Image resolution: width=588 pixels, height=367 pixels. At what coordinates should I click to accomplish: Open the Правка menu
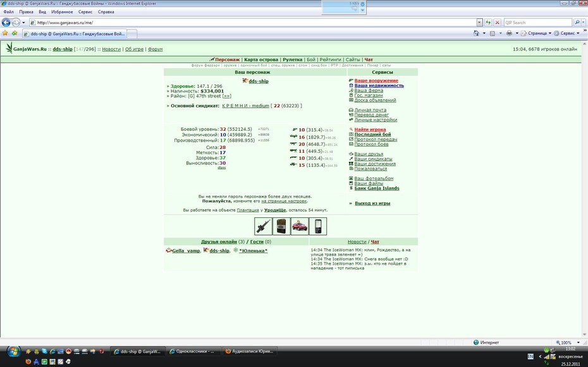pos(26,12)
